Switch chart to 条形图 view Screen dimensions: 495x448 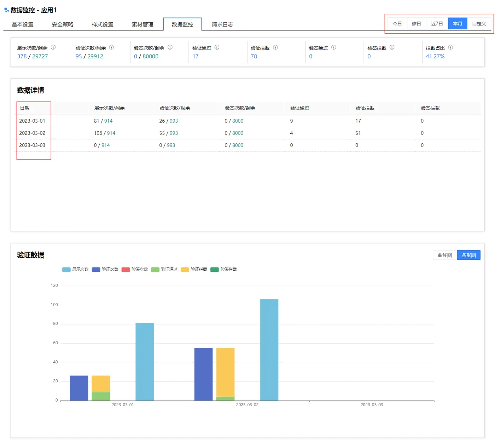pyautogui.click(x=468, y=255)
